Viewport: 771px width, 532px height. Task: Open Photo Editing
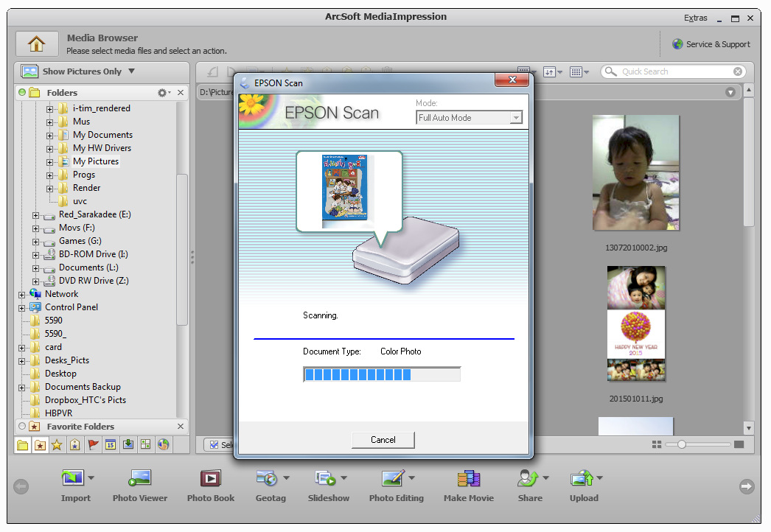pyautogui.click(x=397, y=486)
